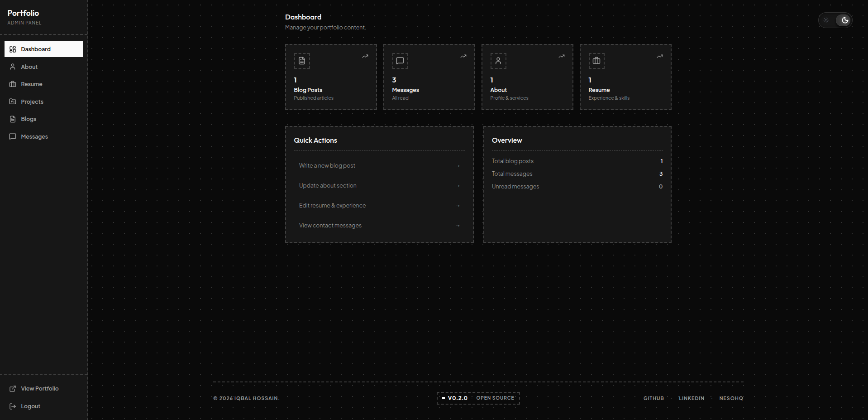The height and width of the screenshot is (420, 868).
Task: Click the Logout icon at bottom left
Action: 12,406
